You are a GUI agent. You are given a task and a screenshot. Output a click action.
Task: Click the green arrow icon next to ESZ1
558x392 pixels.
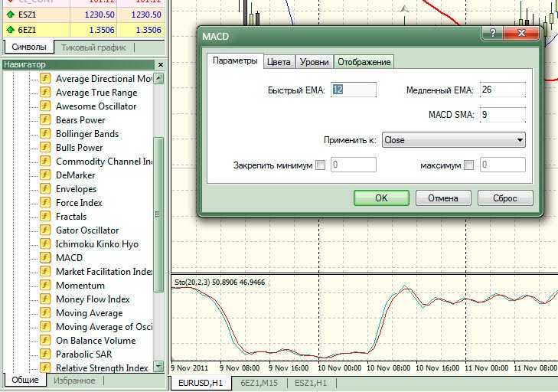(x=9, y=15)
